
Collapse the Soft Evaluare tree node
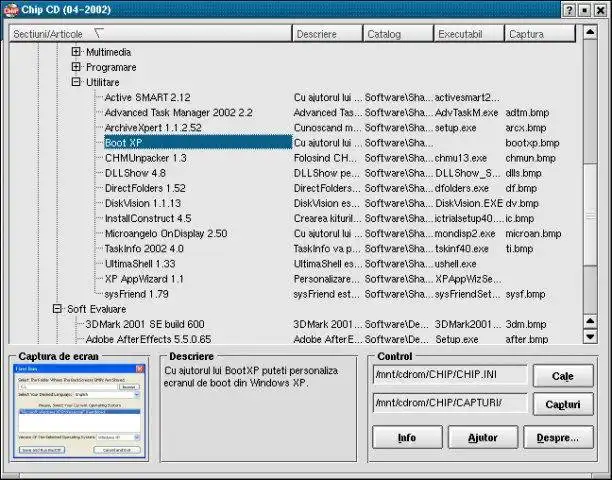(57, 309)
